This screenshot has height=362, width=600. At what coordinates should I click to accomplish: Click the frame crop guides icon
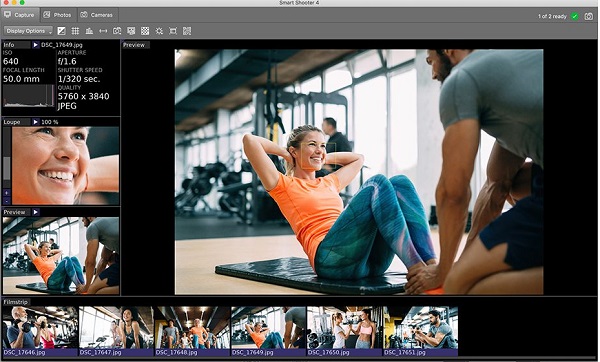(x=173, y=31)
